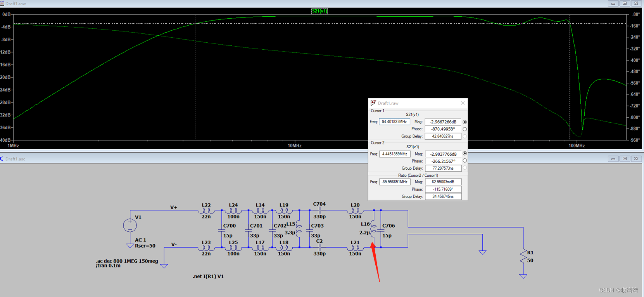Maximize the Draft1.asc schematic window

pos(625,159)
